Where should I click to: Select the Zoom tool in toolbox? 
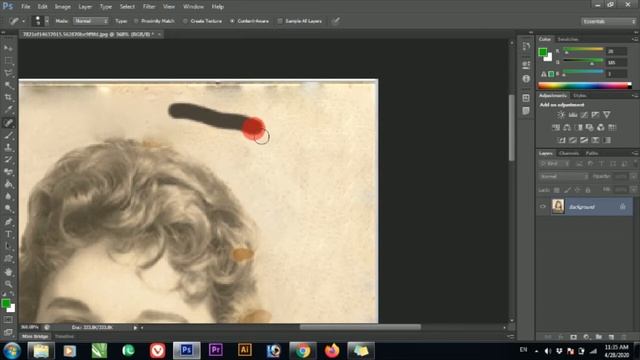click(x=8, y=284)
